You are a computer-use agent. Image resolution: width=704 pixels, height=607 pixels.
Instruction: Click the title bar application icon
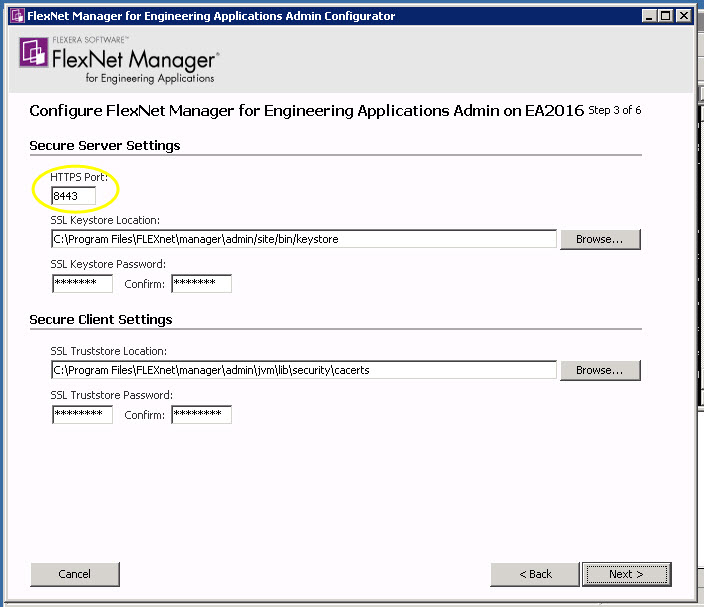[x=18, y=16]
